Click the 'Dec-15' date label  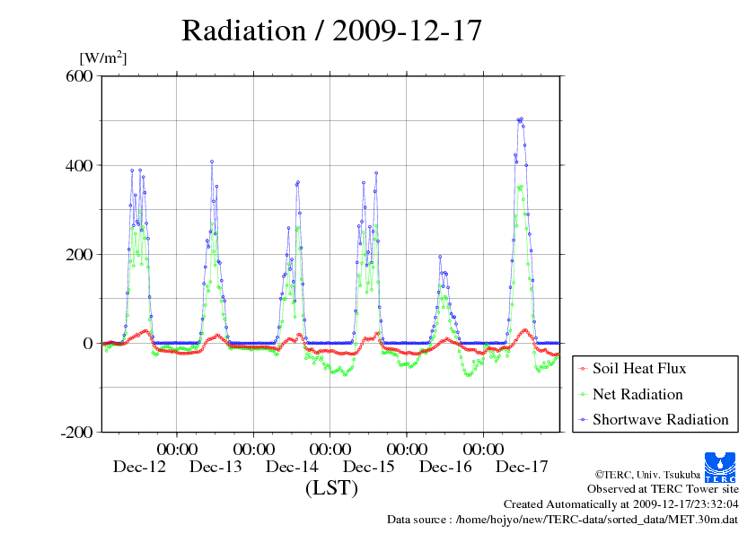click(369, 467)
